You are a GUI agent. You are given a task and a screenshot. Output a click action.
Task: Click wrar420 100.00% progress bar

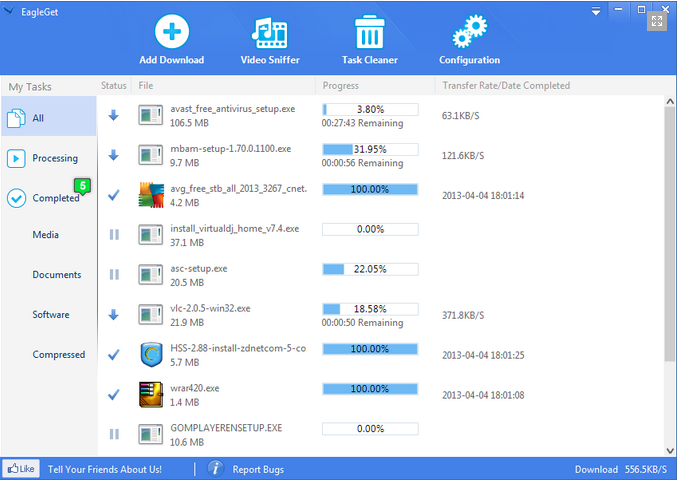point(370,389)
